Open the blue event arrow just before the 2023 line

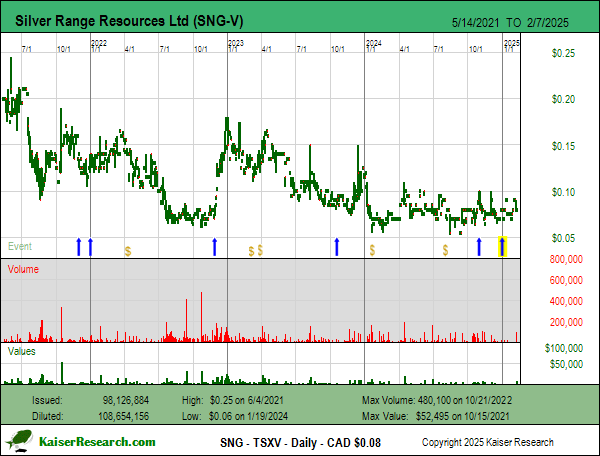point(215,247)
